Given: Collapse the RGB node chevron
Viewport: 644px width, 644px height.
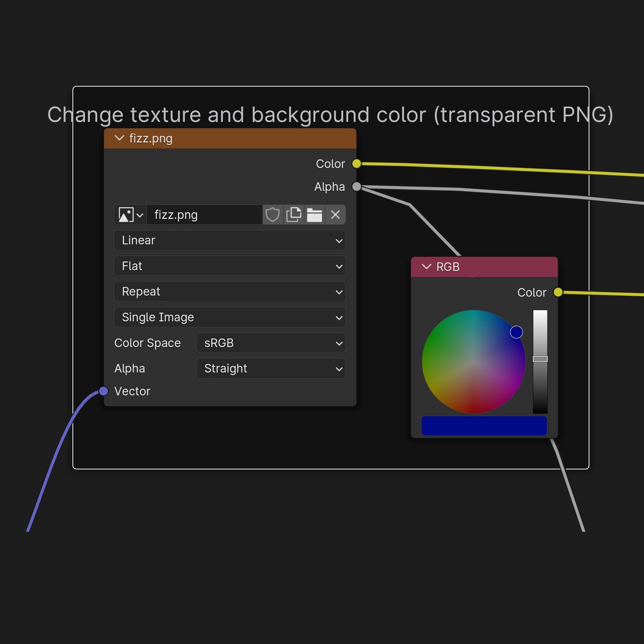Looking at the screenshot, I should pos(426,267).
